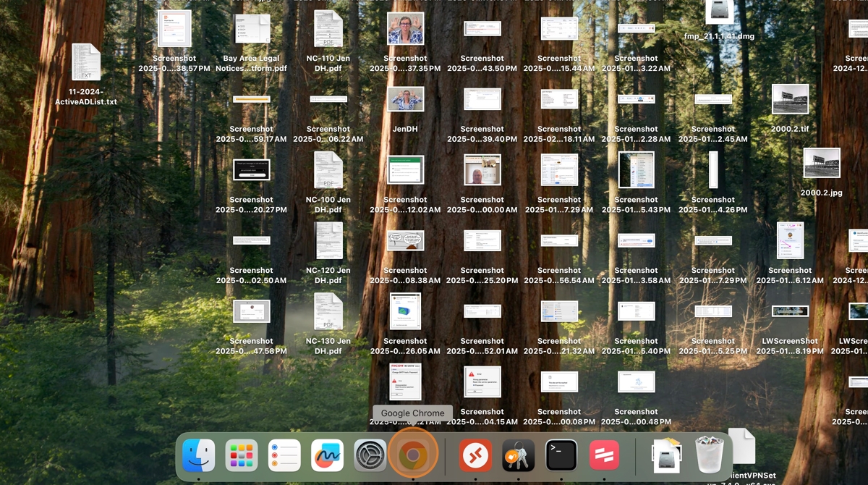Viewport: 868px width, 485px height.
Task: Click the 'Screenshot 2025-0...08.38 AM' file name
Action: [405, 275]
